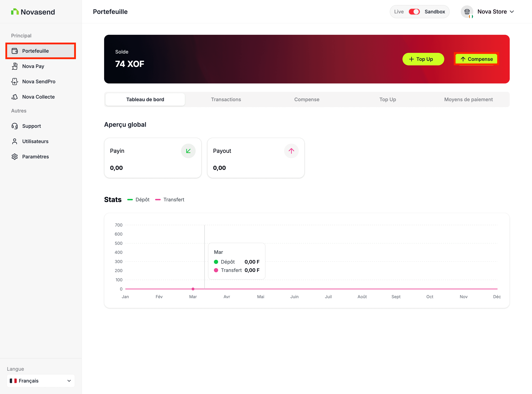The image size is (532, 394).
Task: Click the 74 XOF balance amount
Action: point(130,64)
